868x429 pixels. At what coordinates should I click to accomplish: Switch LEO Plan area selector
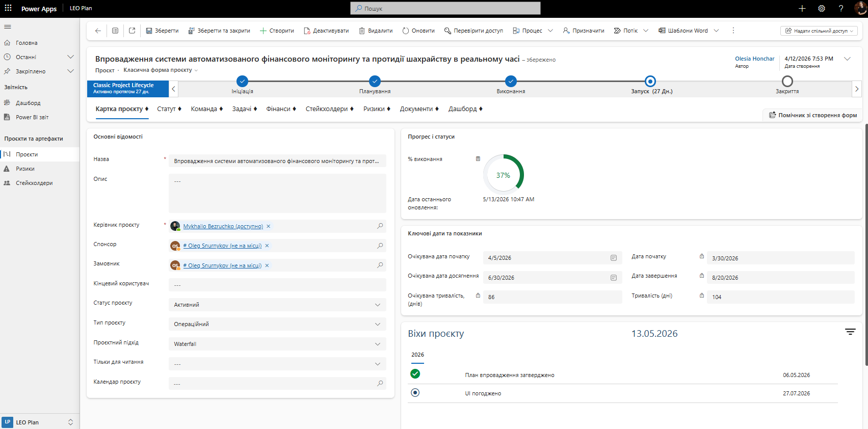tap(40, 422)
